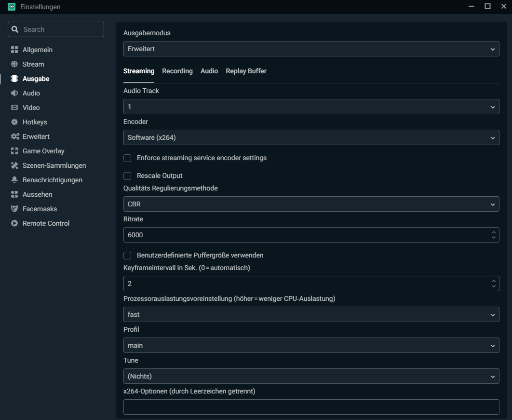512x420 pixels.
Task: Expand the Encoder dropdown showing Software (x264)
Action: pyautogui.click(x=311, y=137)
